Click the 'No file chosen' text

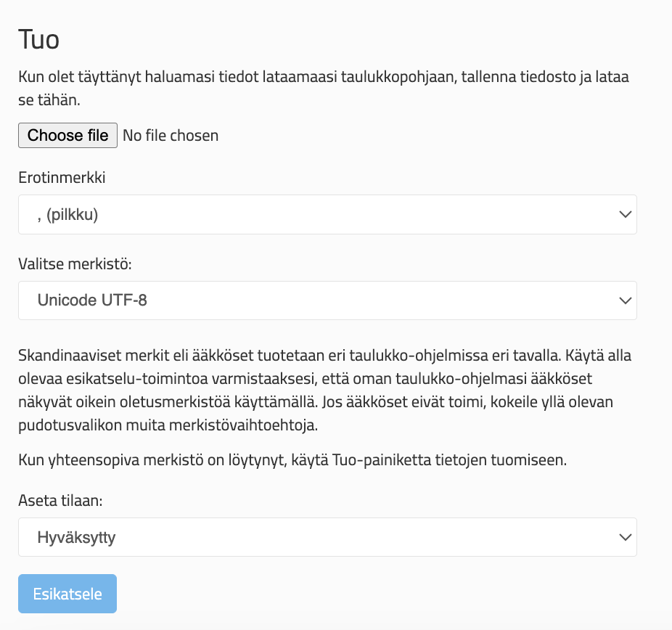pos(171,135)
